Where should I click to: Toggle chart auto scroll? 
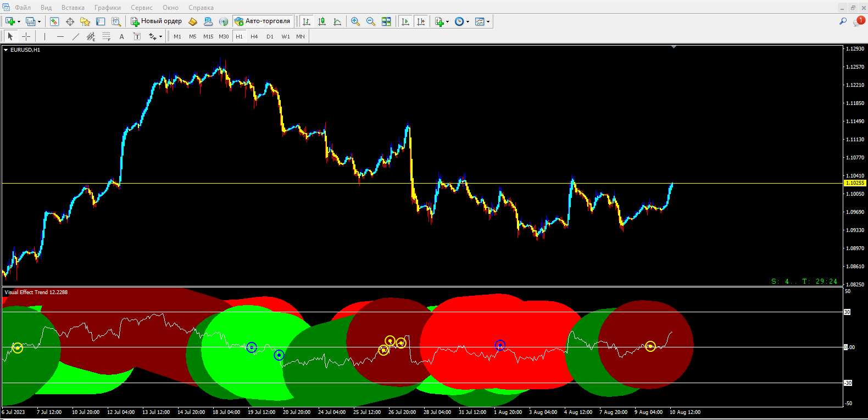click(x=405, y=21)
